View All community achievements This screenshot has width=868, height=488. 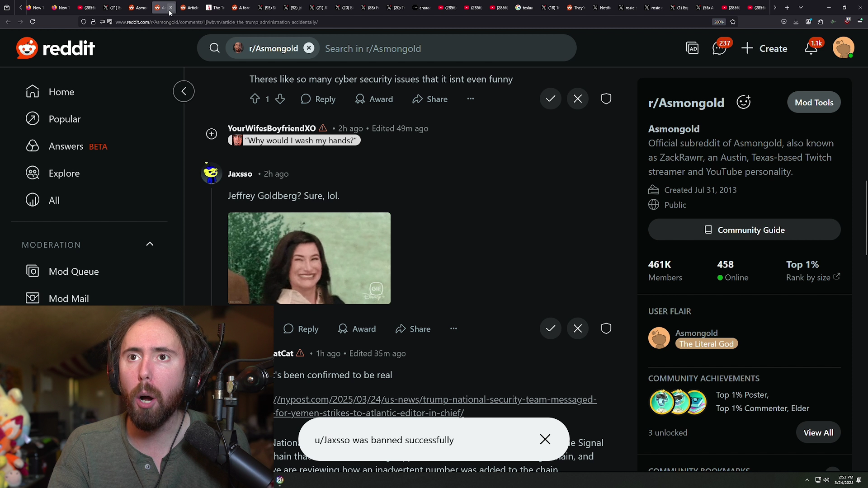(x=818, y=432)
